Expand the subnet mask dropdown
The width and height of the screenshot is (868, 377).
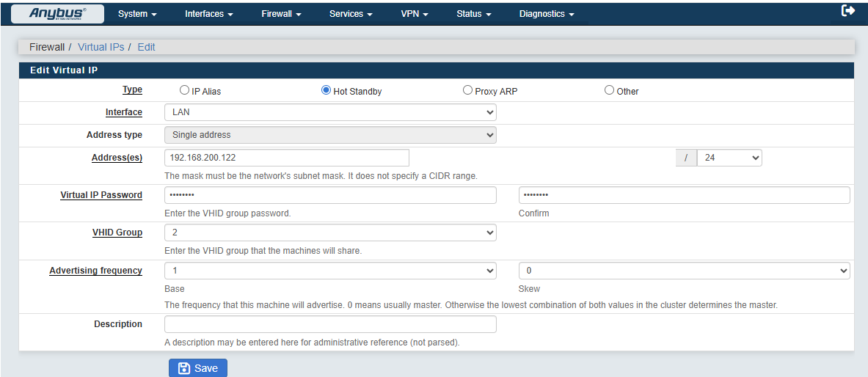pyautogui.click(x=729, y=158)
